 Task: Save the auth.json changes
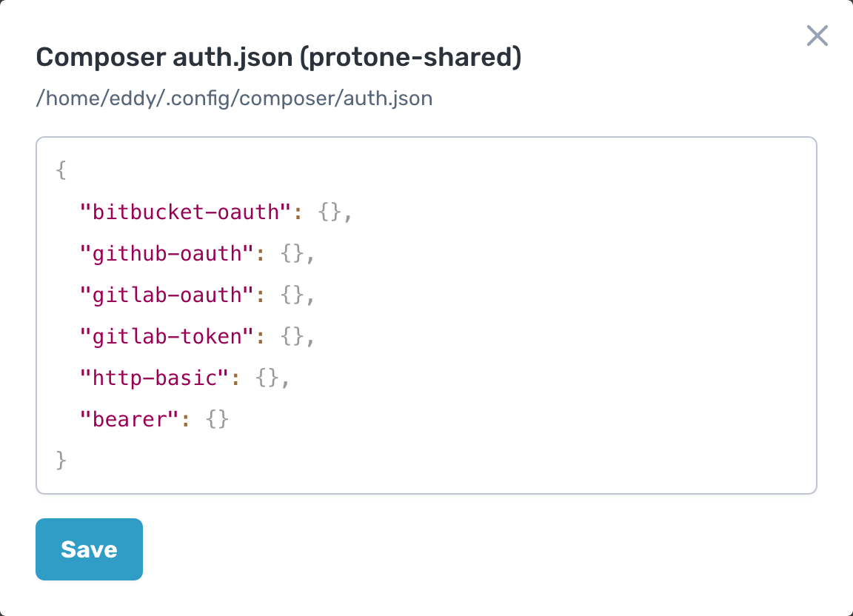click(x=89, y=549)
